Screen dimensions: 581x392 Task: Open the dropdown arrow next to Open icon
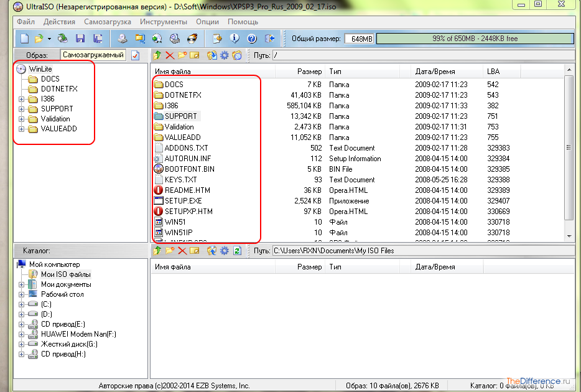point(49,39)
